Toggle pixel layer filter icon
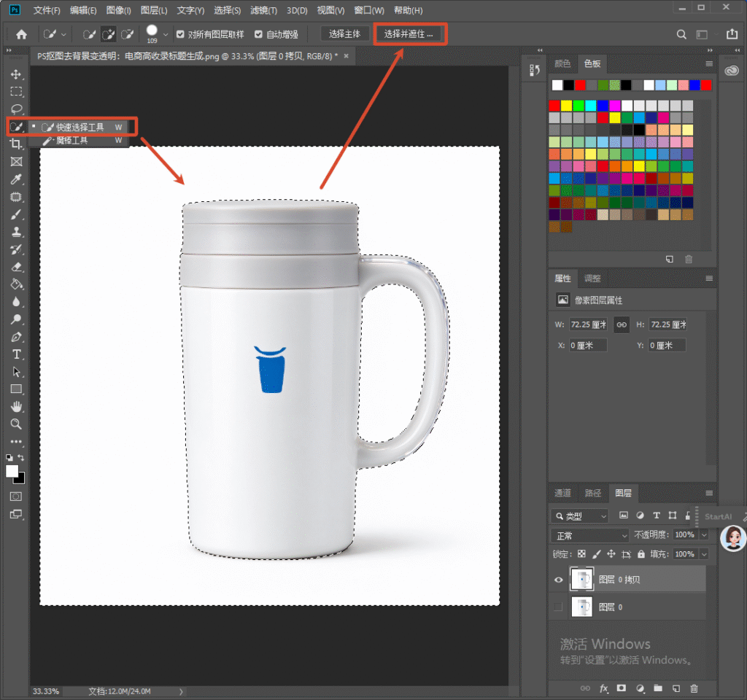Viewport: 747px width, 700px height. coord(624,516)
